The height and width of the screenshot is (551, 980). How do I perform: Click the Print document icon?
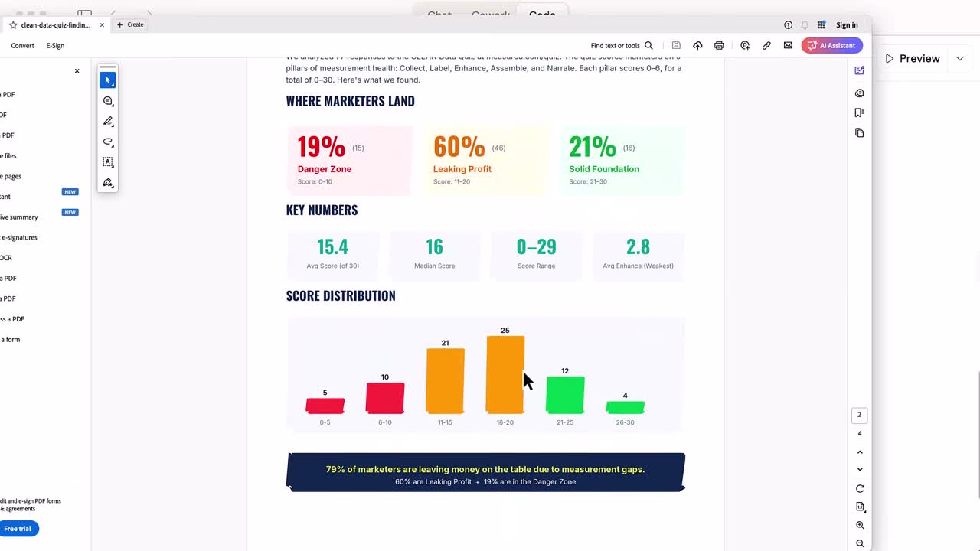tap(719, 45)
